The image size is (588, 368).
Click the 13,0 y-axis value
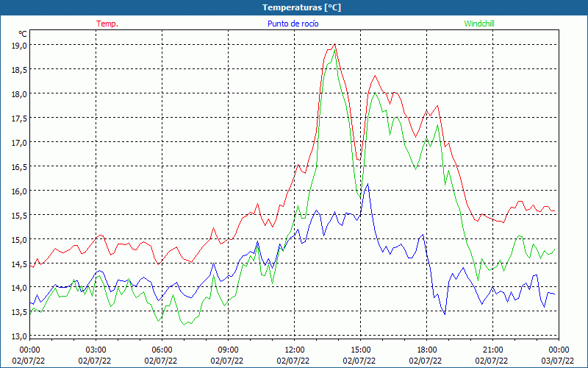19,336
